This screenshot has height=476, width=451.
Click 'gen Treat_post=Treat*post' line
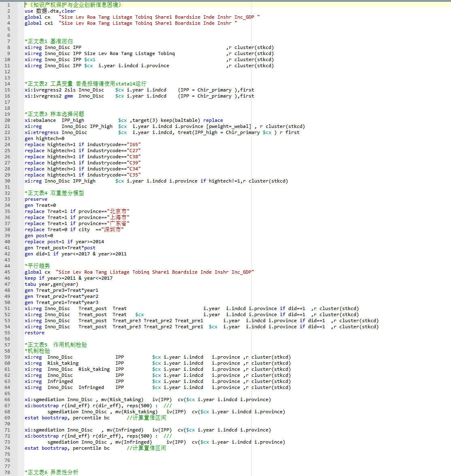click(x=60, y=248)
